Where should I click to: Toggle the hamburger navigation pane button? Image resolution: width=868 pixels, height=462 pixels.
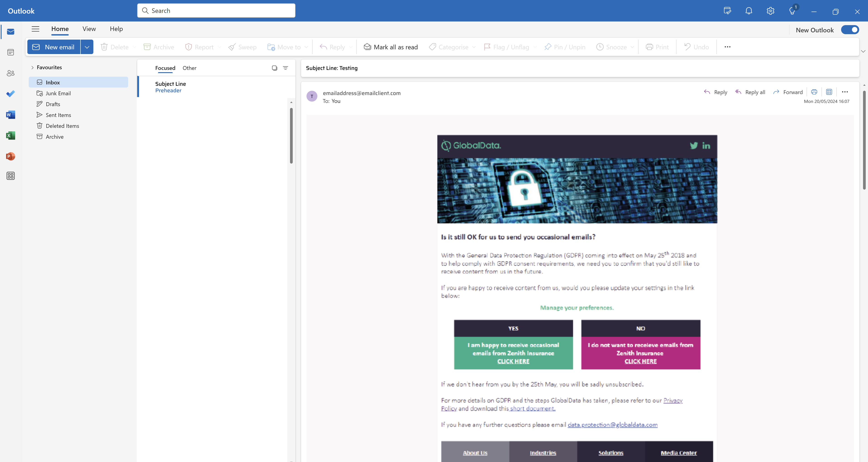tap(35, 29)
